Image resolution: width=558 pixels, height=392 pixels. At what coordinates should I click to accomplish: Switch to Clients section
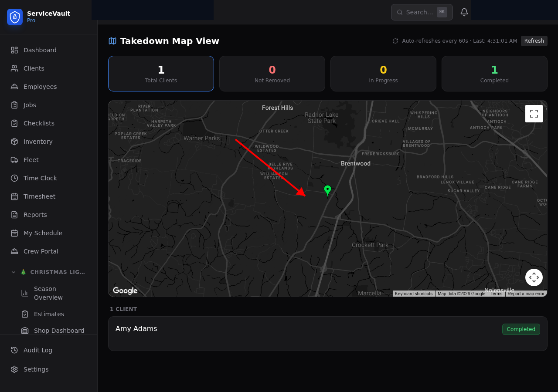tap(34, 68)
